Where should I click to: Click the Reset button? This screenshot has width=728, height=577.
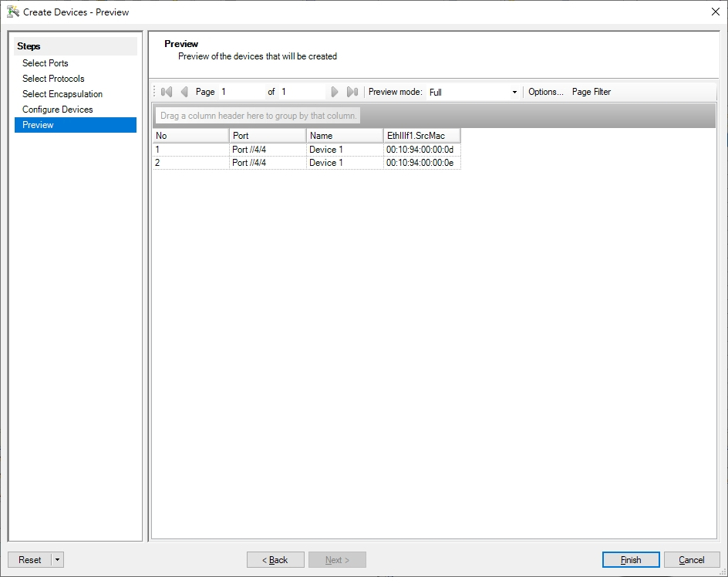coord(30,560)
